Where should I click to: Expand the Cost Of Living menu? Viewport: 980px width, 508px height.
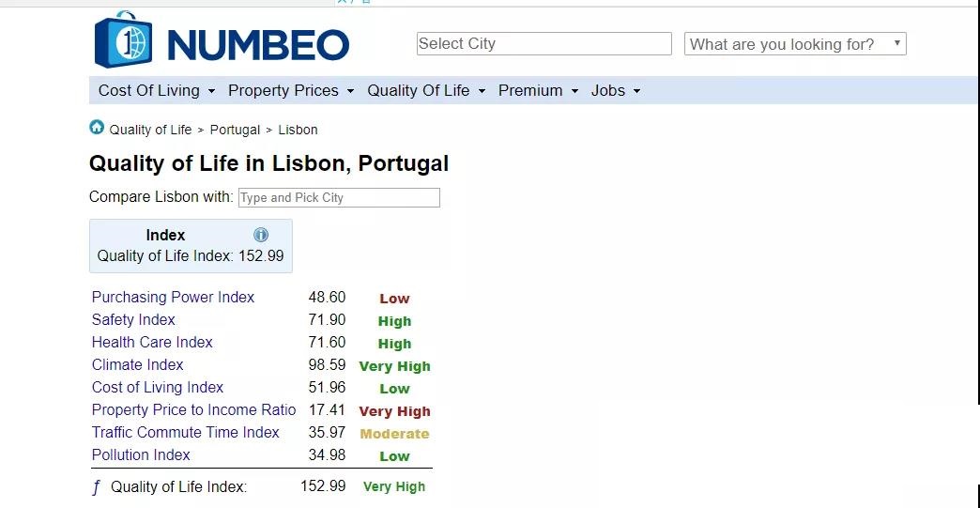(157, 90)
